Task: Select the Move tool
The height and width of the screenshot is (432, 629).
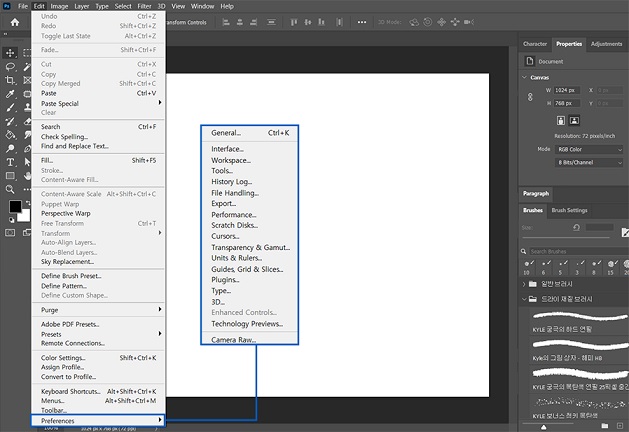Action: pos(10,53)
